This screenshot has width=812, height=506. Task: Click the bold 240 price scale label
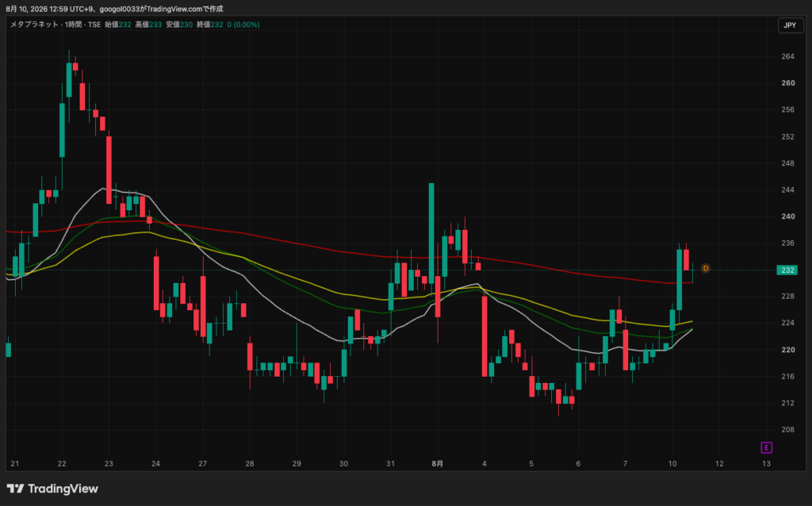[x=787, y=217]
